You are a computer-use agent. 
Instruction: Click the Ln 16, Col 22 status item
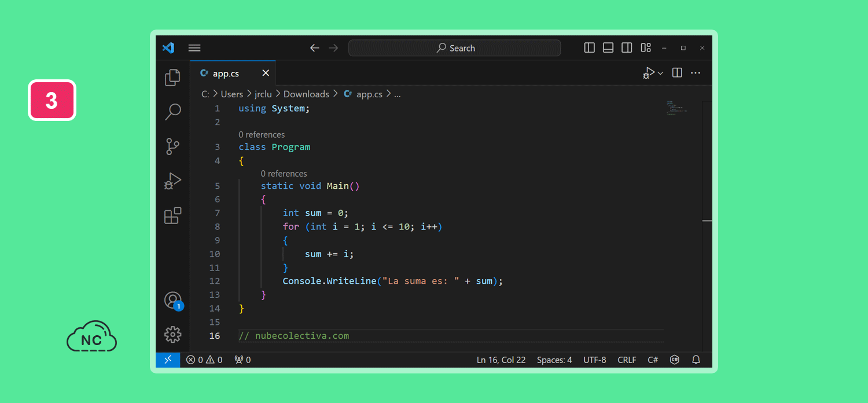click(x=501, y=360)
